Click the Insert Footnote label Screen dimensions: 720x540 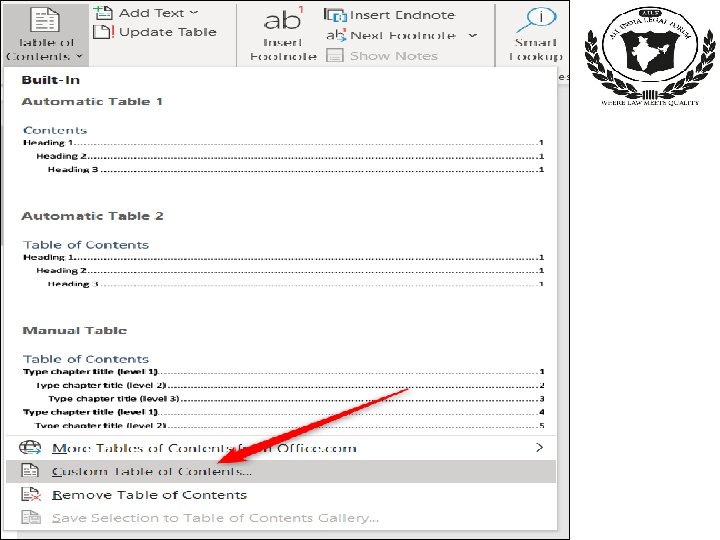coord(283,50)
